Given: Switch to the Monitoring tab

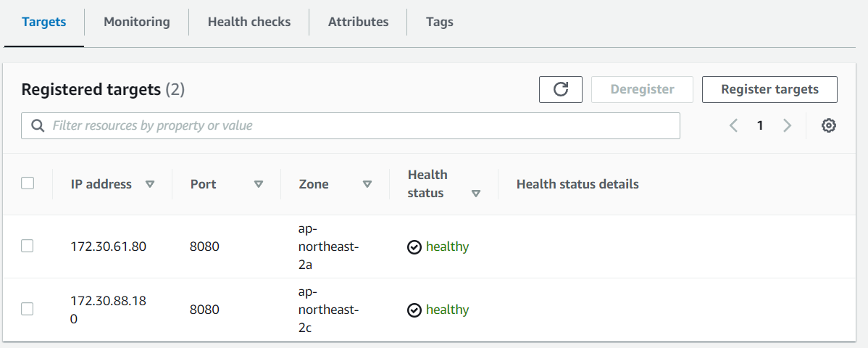Looking at the screenshot, I should coord(137,22).
